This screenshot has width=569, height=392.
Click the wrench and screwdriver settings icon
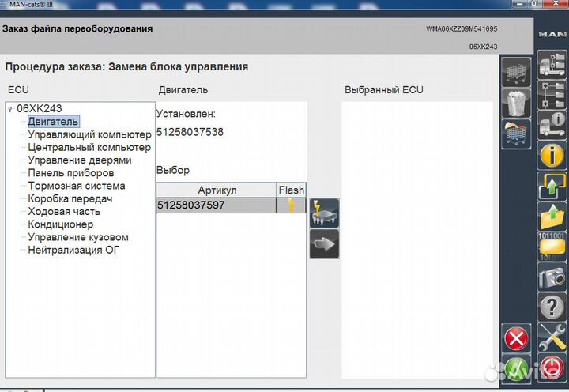point(552,338)
